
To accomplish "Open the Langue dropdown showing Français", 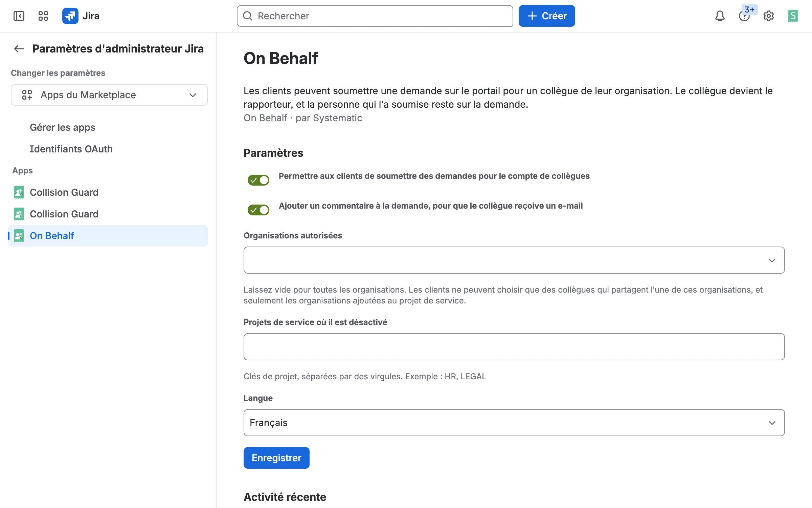I will coord(514,423).
